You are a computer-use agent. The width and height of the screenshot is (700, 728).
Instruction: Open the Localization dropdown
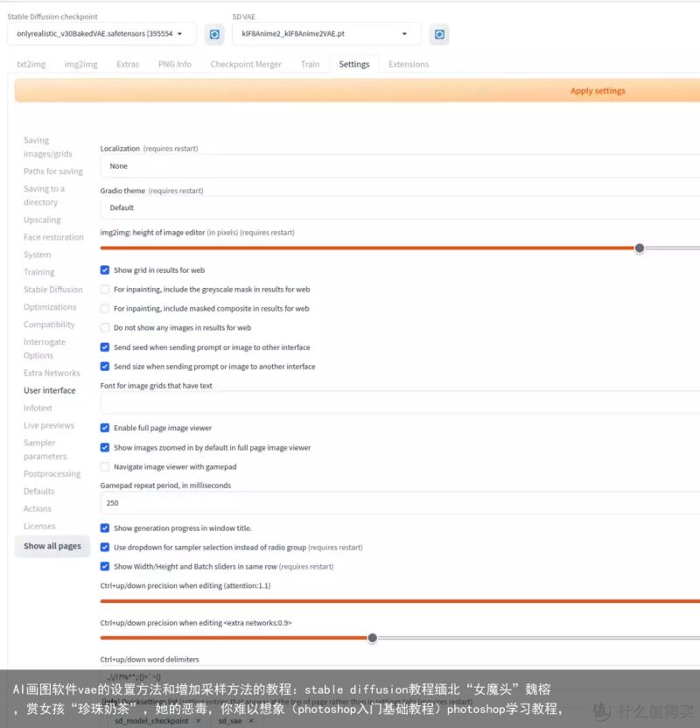(x=400, y=166)
